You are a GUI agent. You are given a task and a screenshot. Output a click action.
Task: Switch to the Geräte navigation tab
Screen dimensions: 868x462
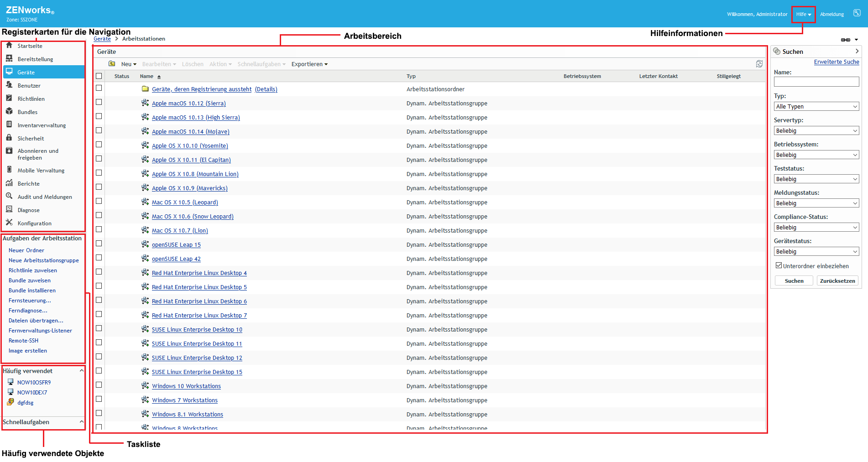coord(44,72)
